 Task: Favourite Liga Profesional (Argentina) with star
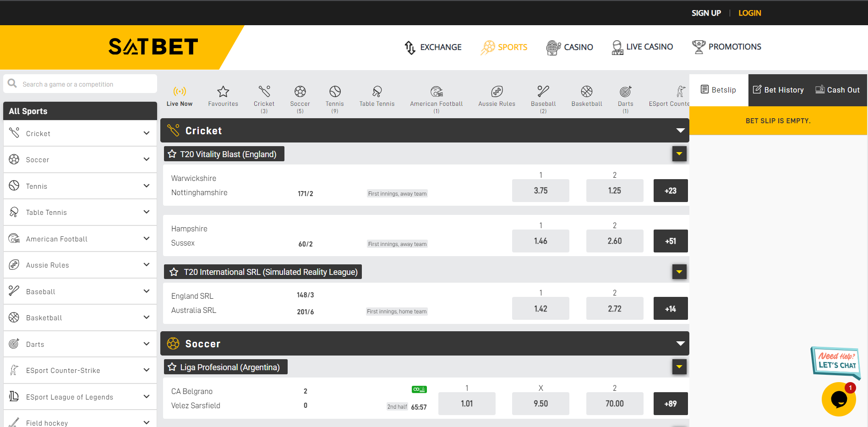[172, 367]
